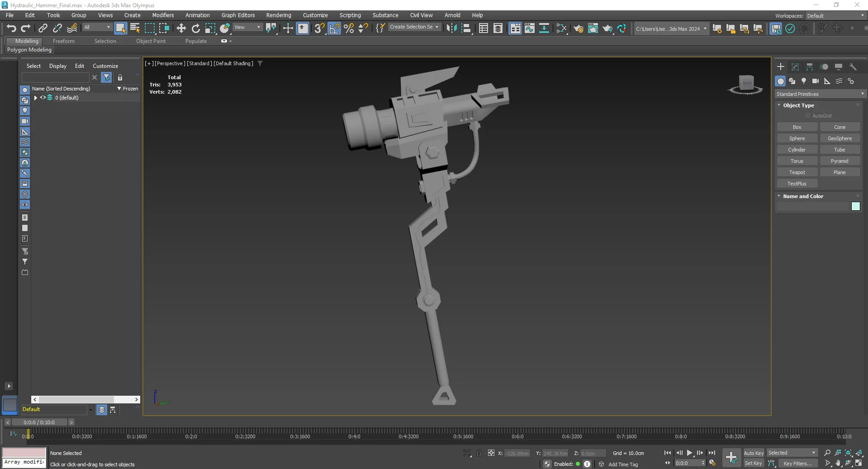Pick the Select and Scale tool
Screen dimensions: 868x469
click(210, 28)
